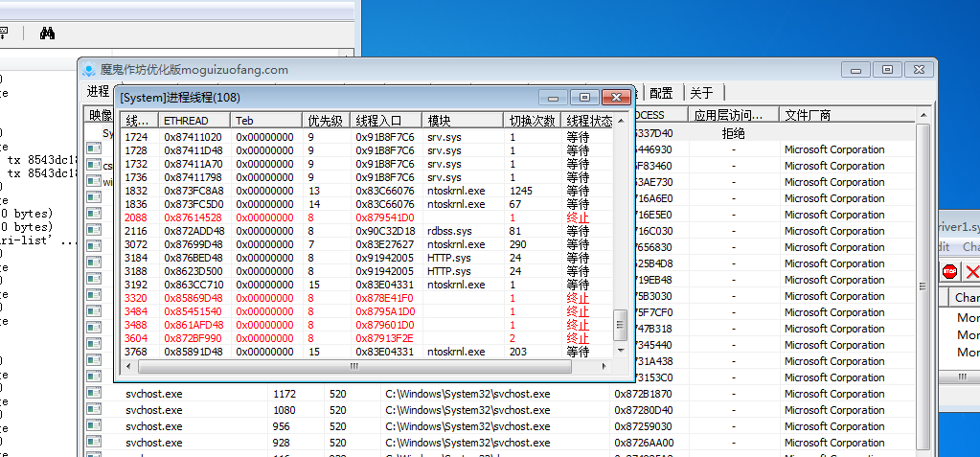Screen dimensions: 980x457
Task: Open the 配置 tab
Action: [x=661, y=93]
